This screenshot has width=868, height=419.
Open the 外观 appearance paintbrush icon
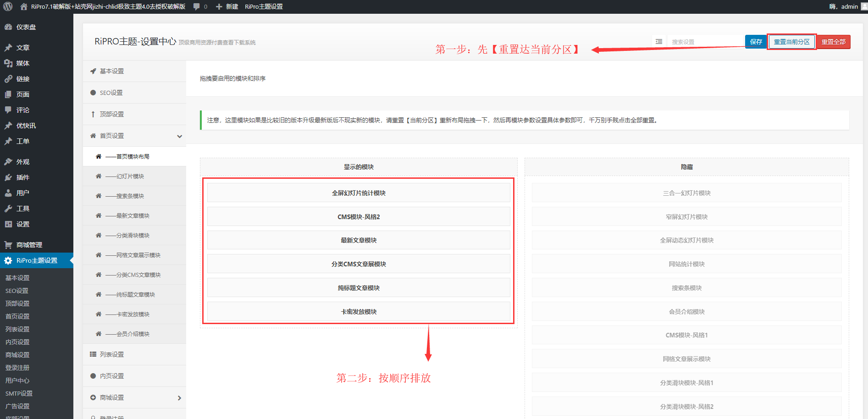8,161
